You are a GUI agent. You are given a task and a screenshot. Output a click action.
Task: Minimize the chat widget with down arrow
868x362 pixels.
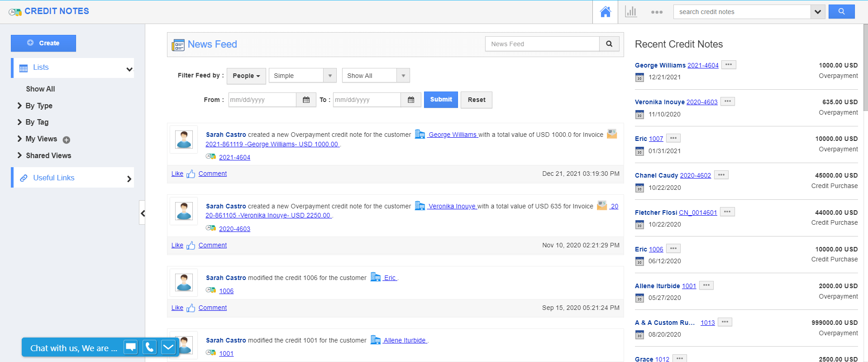pos(168,347)
